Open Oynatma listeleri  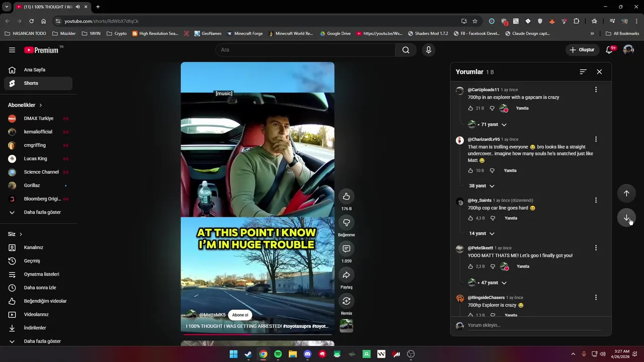pyautogui.click(x=38, y=275)
